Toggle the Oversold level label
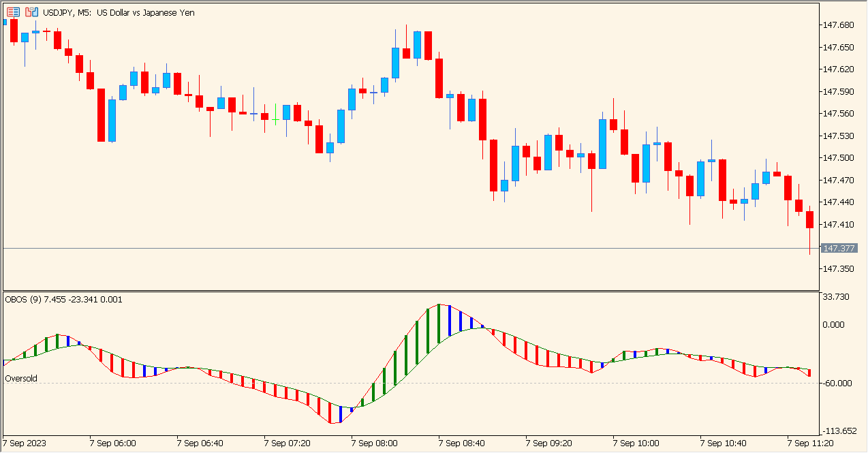Image resolution: width=868 pixels, height=453 pixels. (20, 378)
